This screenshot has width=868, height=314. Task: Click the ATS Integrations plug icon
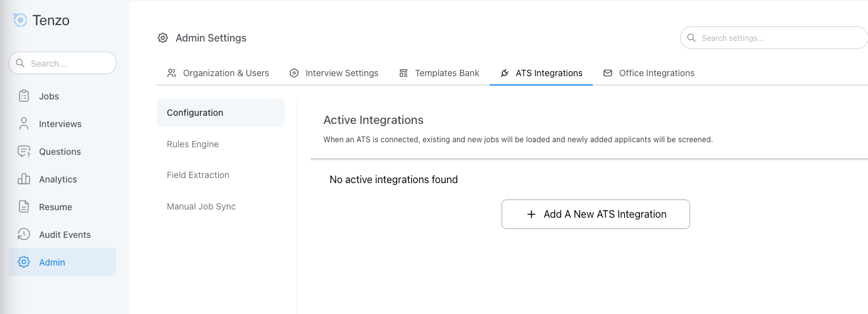pyautogui.click(x=505, y=73)
